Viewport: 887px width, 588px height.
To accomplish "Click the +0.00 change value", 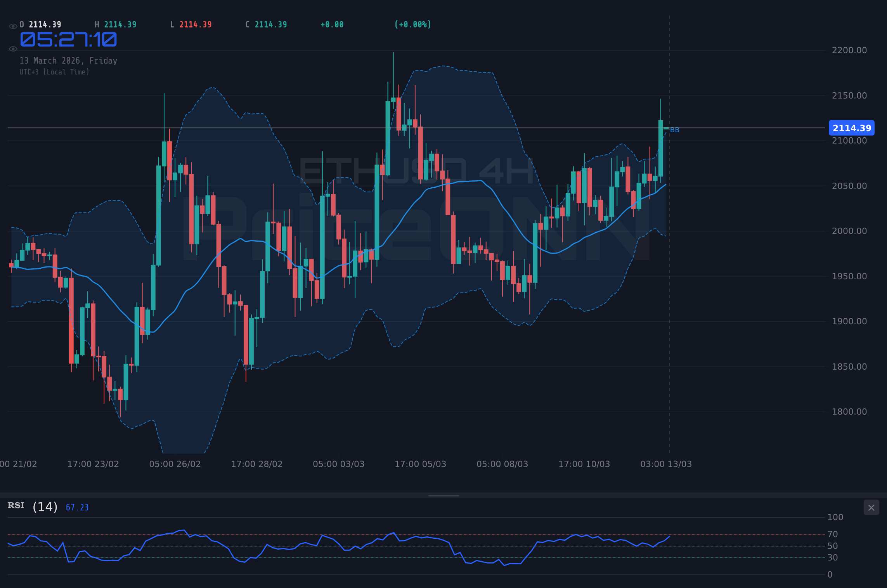I will (332, 24).
